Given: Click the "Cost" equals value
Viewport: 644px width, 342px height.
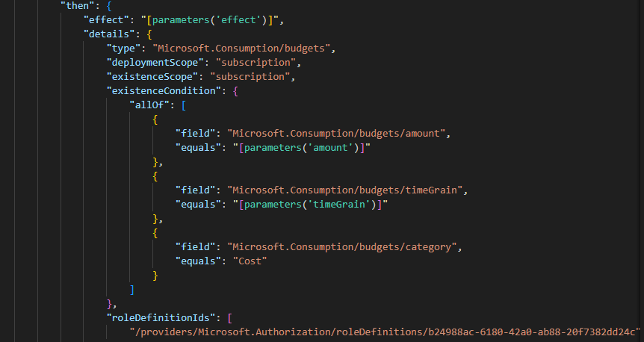Looking at the screenshot, I should [250, 261].
